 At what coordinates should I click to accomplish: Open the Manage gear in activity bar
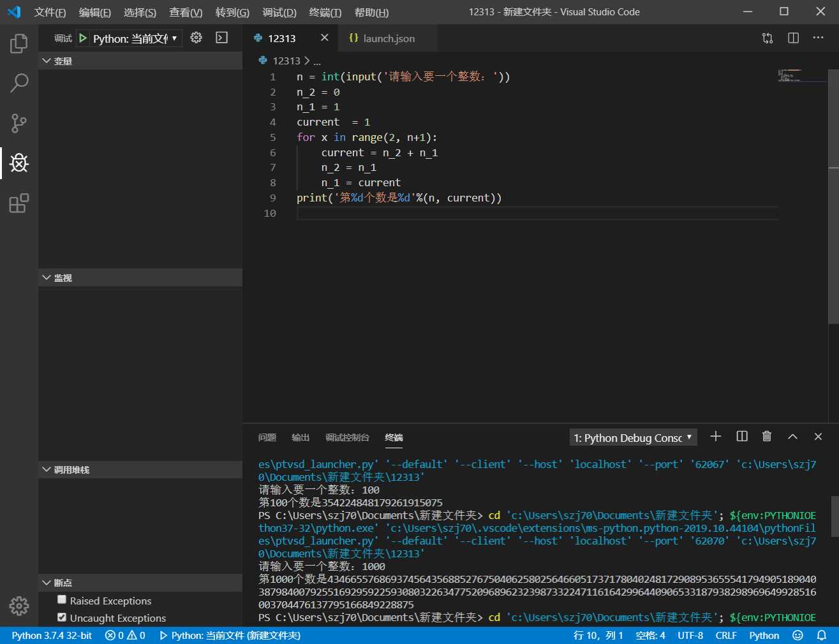click(19, 606)
